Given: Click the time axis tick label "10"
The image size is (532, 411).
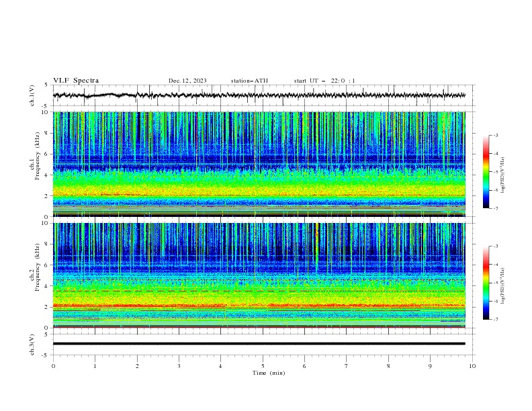Looking at the screenshot, I should coord(472,366).
